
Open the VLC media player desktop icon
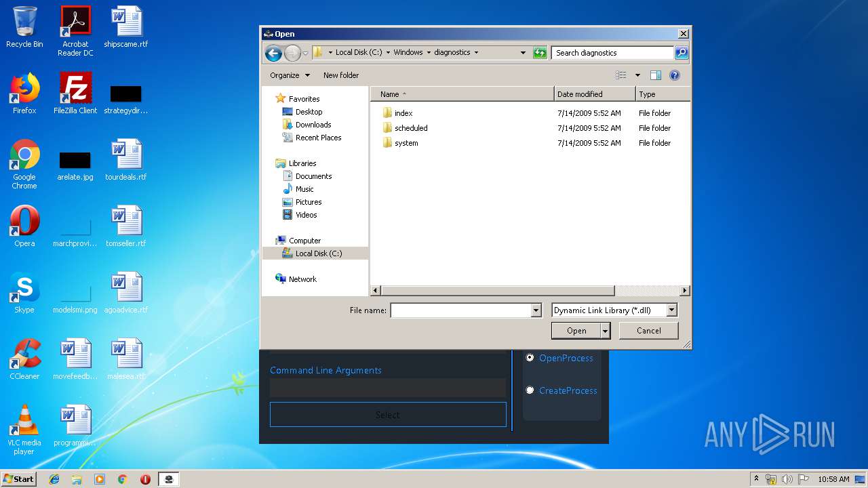pos(24,430)
